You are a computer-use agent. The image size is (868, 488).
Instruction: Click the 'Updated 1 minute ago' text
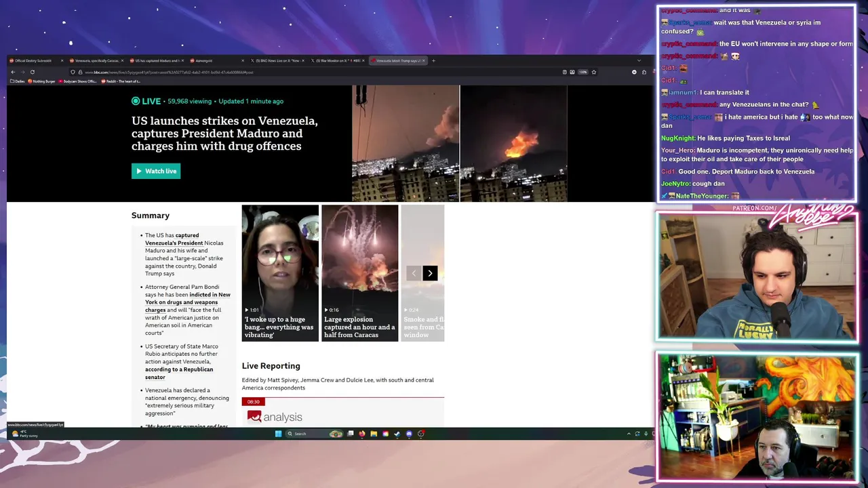pos(251,101)
